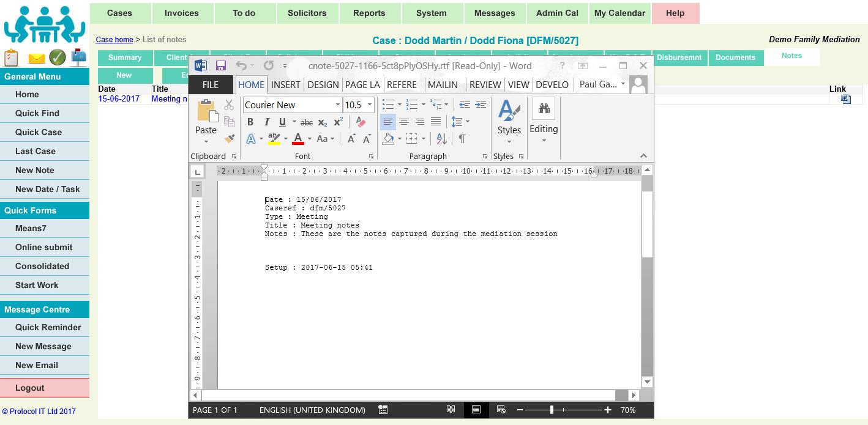Clear all formatting with the eraser icon
The height and width of the screenshot is (425, 868).
point(361,122)
